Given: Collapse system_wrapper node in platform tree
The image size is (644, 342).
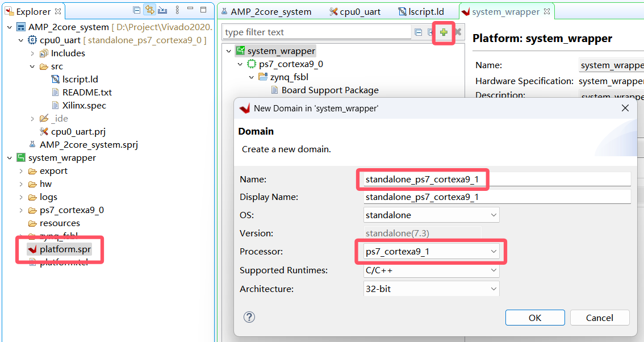Looking at the screenshot, I should 229,51.
